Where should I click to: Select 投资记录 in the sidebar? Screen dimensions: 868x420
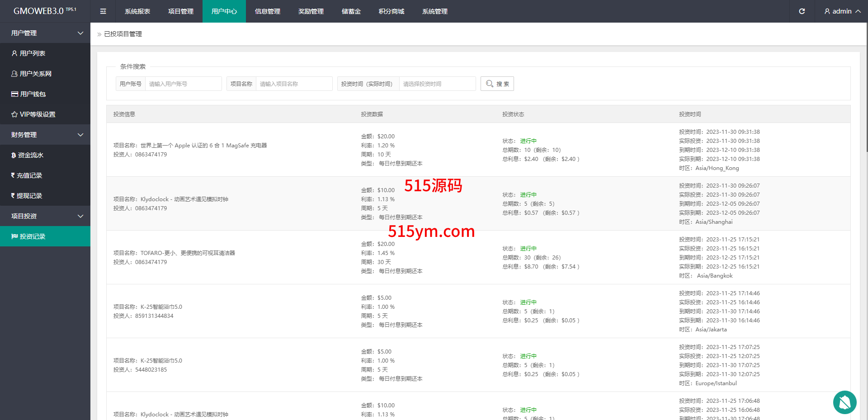click(32, 236)
